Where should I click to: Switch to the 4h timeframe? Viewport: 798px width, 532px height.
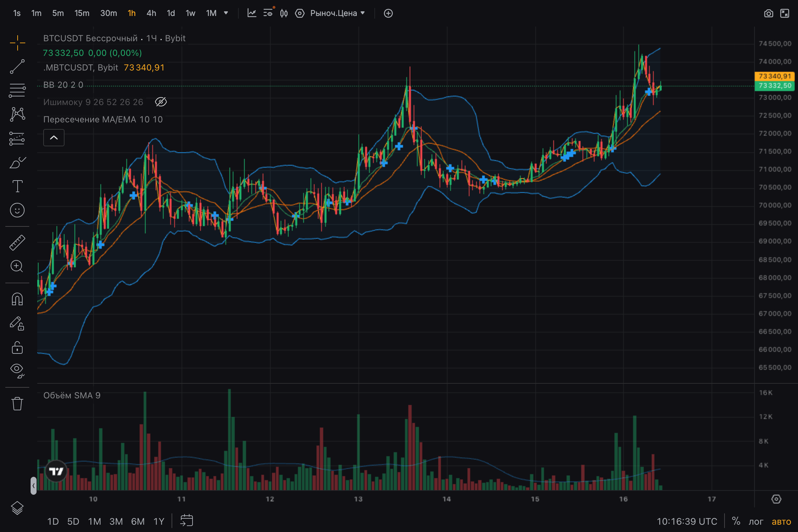[x=151, y=13]
